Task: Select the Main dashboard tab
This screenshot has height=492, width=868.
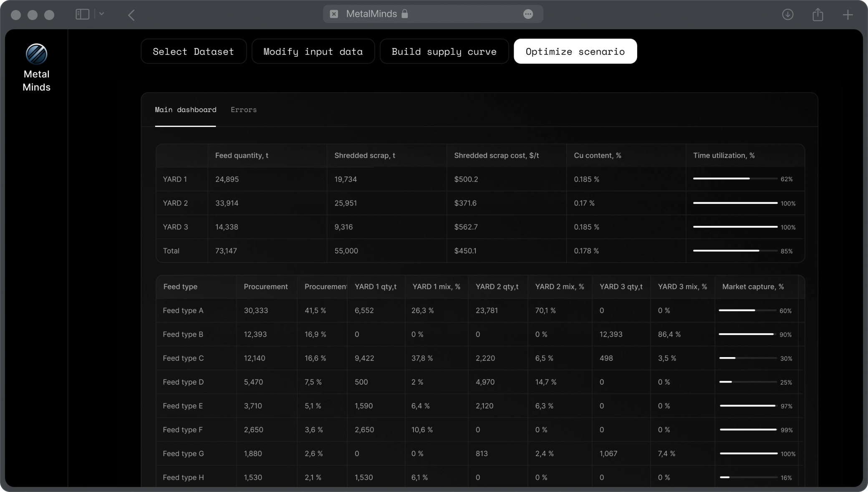Action: pos(185,110)
